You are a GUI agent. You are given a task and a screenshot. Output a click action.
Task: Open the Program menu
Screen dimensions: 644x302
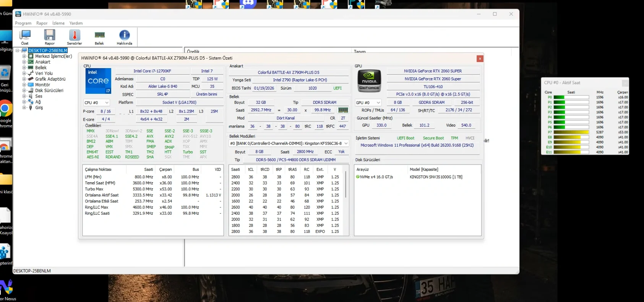pyautogui.click(x=23, y=23)
